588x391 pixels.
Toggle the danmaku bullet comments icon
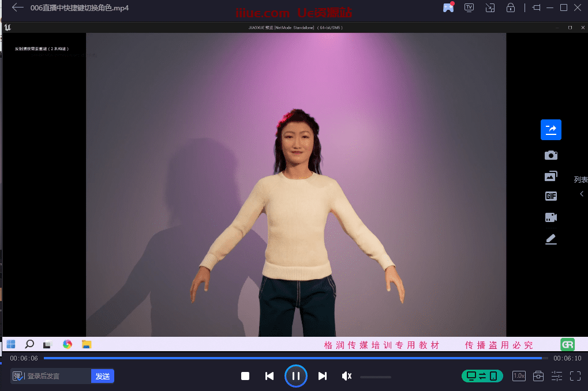[x=17, y=376]
